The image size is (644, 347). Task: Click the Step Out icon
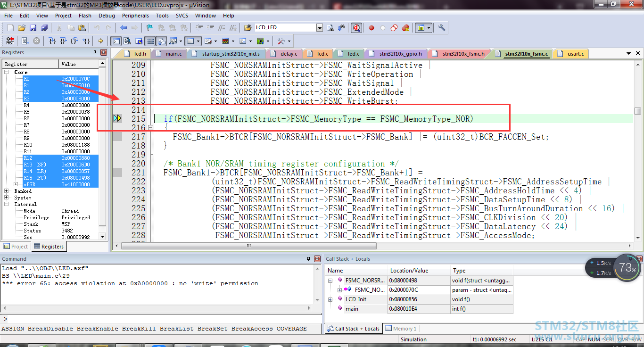(x=75, y=41)
